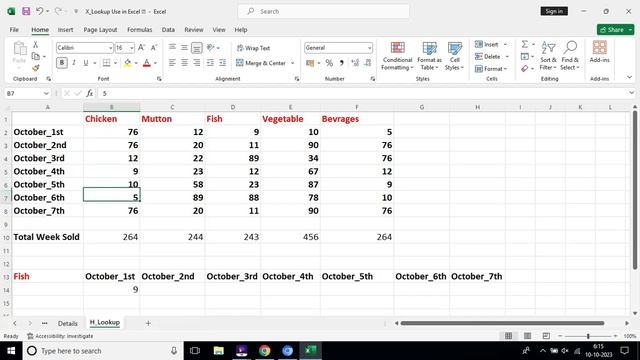Open Chrome from the taskbar

click(264, 351)
